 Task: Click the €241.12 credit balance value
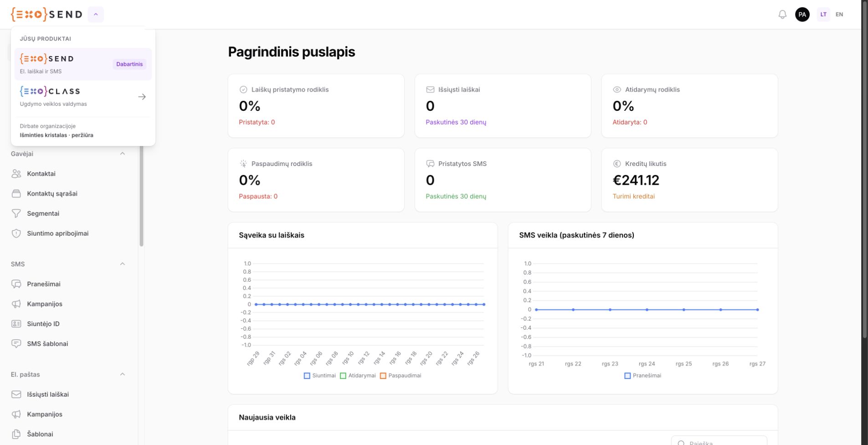[636, 181]
